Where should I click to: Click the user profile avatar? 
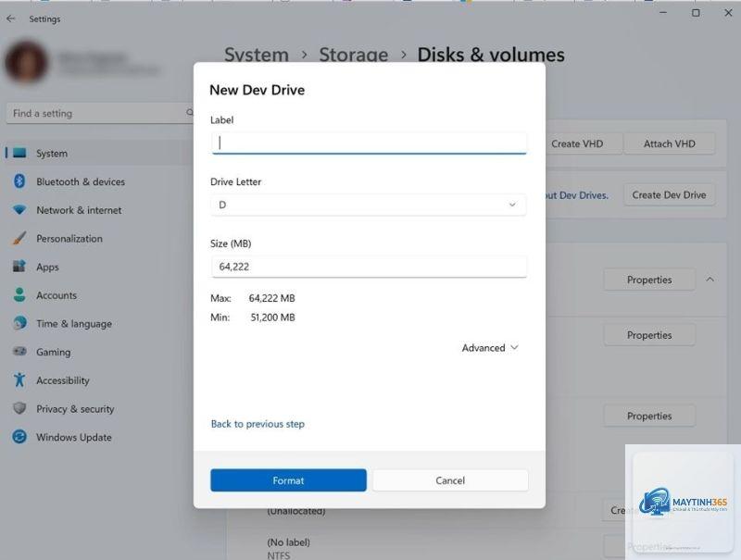coord(26,62)
